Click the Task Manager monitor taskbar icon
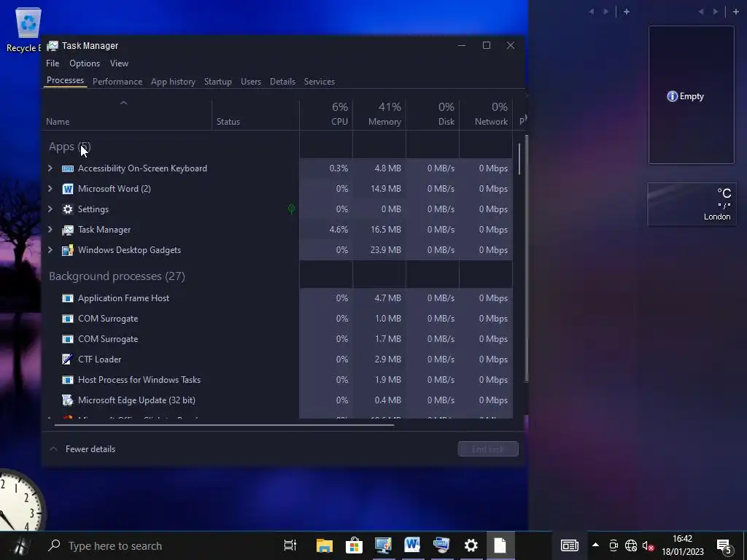 383,545
